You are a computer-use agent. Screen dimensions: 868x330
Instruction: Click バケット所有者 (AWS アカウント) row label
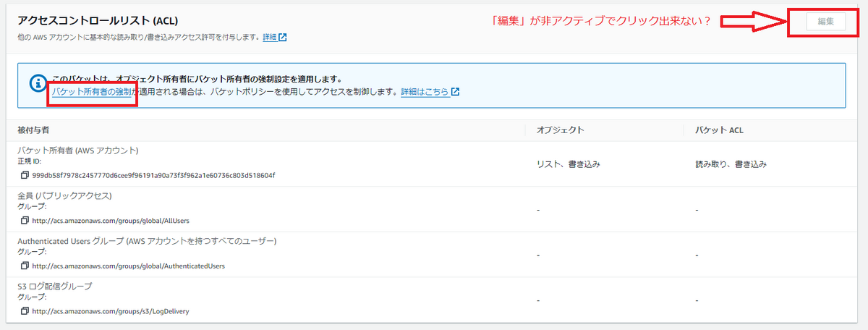(78, 151)
